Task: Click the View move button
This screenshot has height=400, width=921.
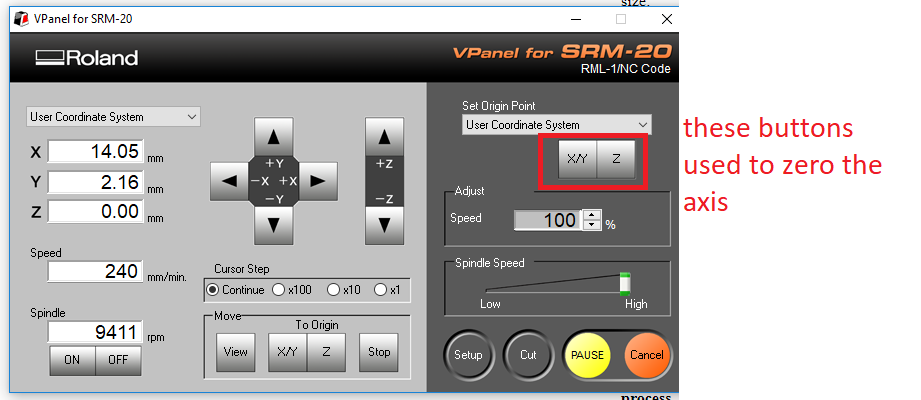Action: click(x=236, y=352)
